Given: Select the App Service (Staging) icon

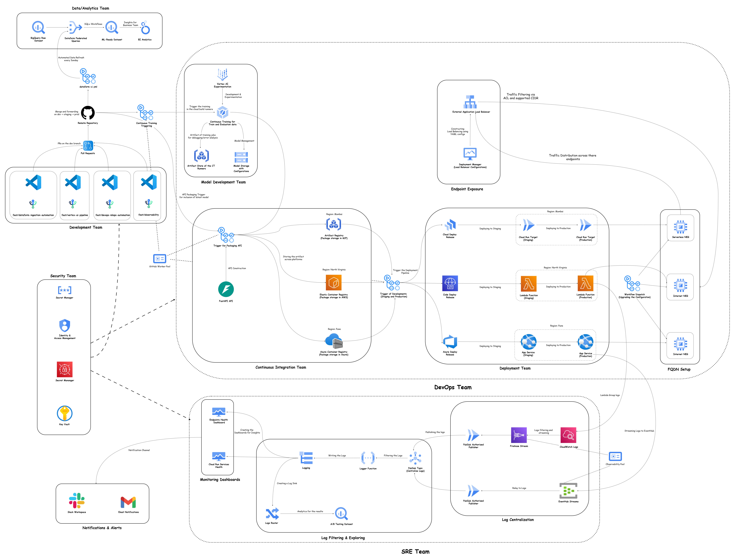Looking at the screenshot, I should click(x=529, y=342).
